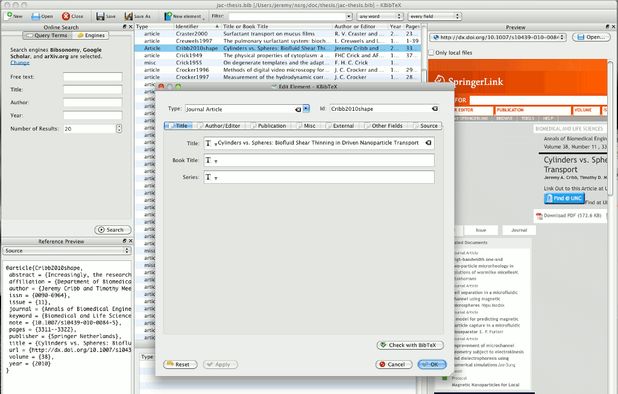Open the Series field text-mode dropdown arrow
This screenshot has height=394, width=618.
tap(216, 178)
